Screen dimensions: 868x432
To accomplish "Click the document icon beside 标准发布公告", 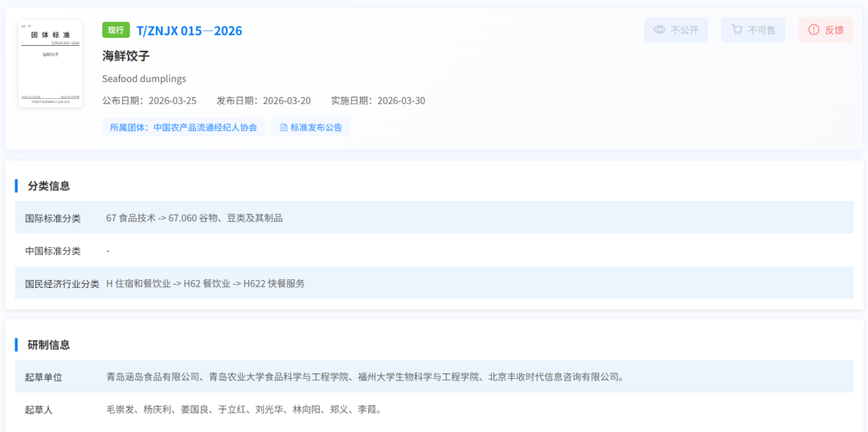I will pyautogui.click(x=284, y=127).
